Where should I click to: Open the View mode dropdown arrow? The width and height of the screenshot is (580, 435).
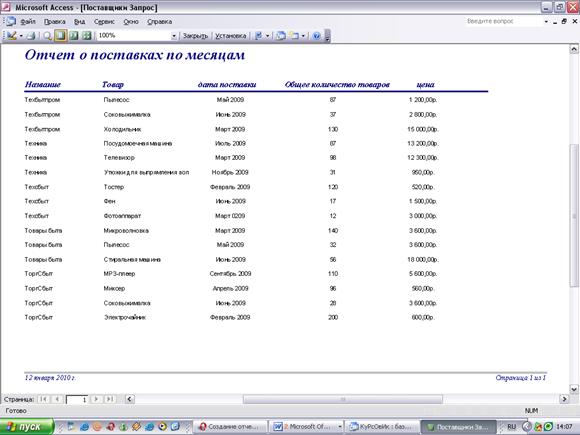pyautogui.click(x=21, y=36)
